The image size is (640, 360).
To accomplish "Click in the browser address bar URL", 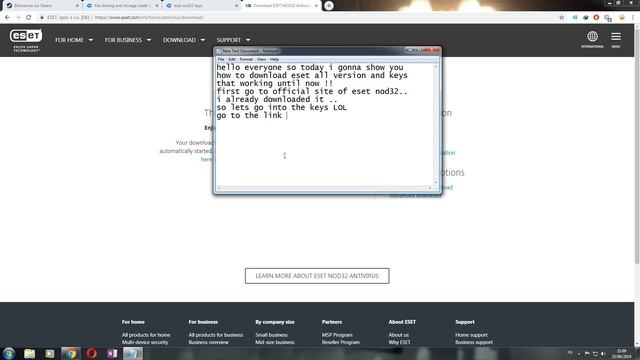I will pos(149,18).
